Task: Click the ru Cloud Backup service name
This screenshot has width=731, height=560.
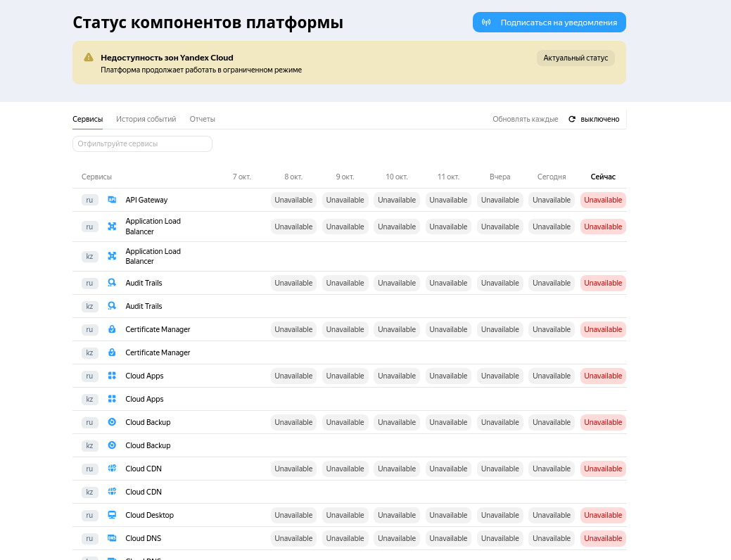Action: pyautogui.click(x=148, y=422)
